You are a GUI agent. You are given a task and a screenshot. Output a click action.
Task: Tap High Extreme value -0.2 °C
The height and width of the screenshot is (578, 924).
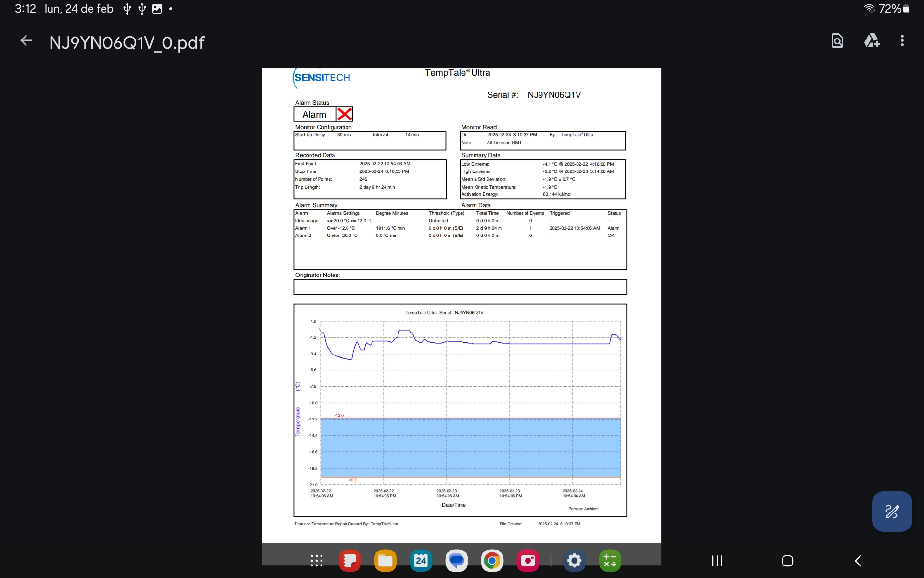(x=578, y=171)
